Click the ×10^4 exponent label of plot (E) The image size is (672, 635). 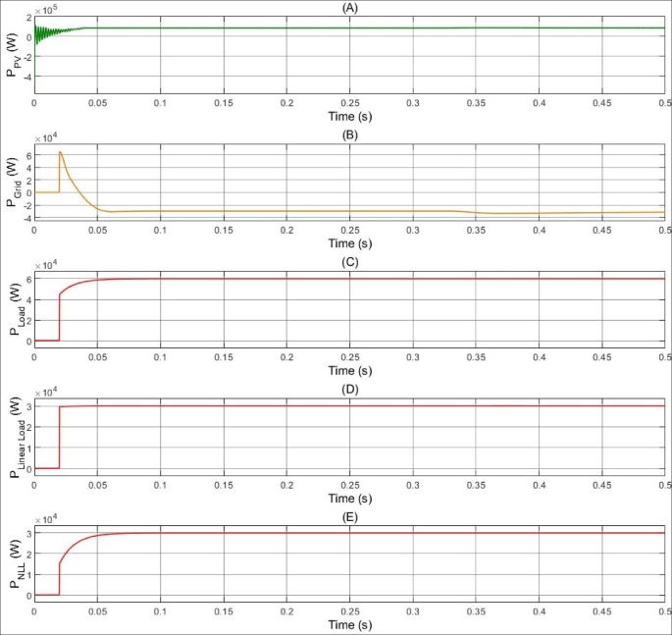(46, 519)
